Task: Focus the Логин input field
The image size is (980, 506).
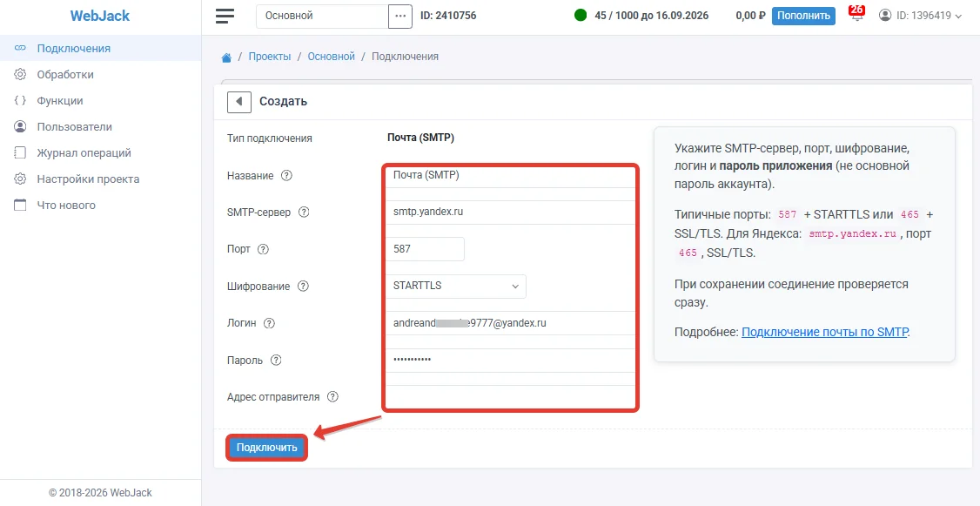Action: tap(511, 323)
